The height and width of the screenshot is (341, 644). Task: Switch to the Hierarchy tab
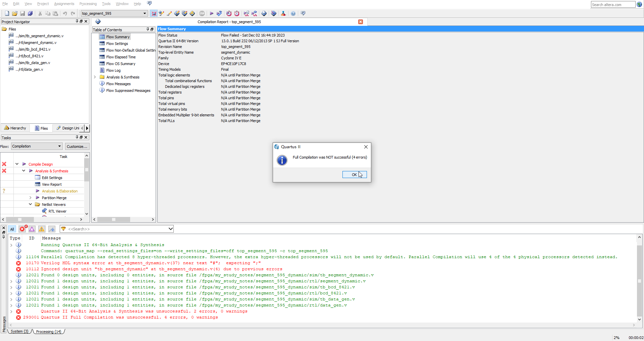point(15,128)
